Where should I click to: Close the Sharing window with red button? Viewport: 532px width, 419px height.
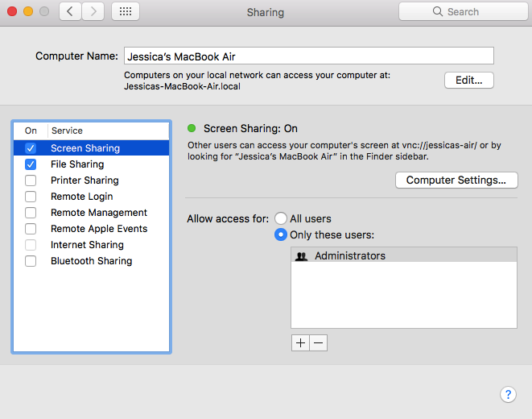[12, 11]
